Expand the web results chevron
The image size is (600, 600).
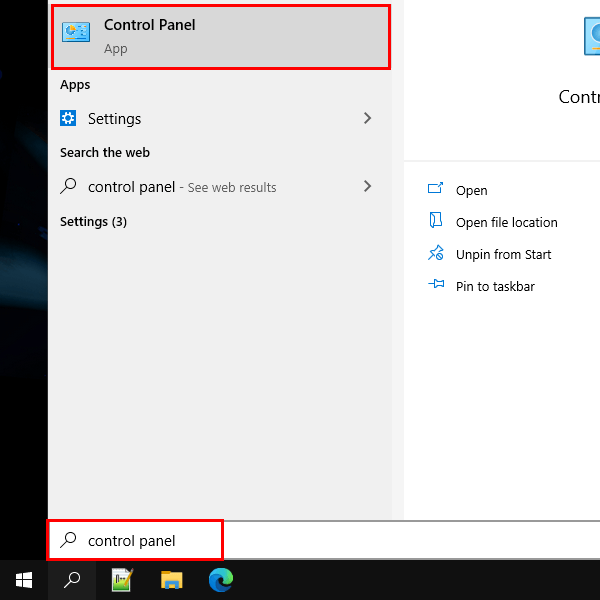tap(367, 187)
